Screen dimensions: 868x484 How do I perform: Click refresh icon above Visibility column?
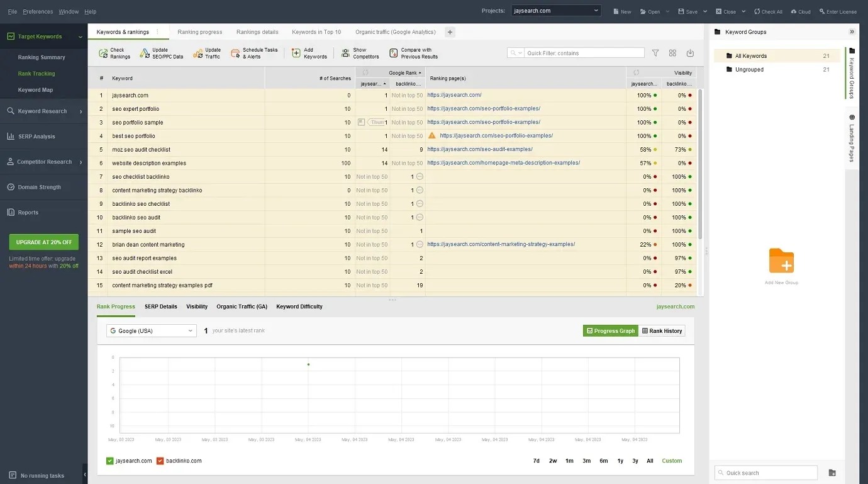coord(637,72)
